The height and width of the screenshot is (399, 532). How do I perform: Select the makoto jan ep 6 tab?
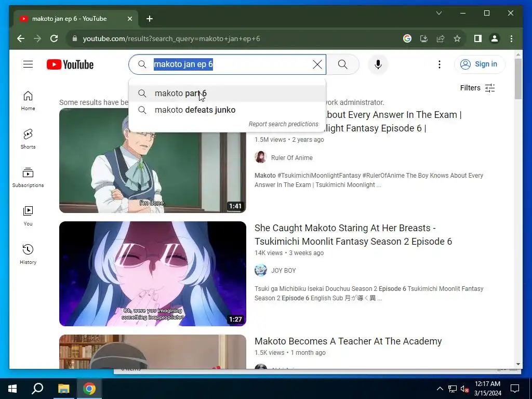(69, 19)
